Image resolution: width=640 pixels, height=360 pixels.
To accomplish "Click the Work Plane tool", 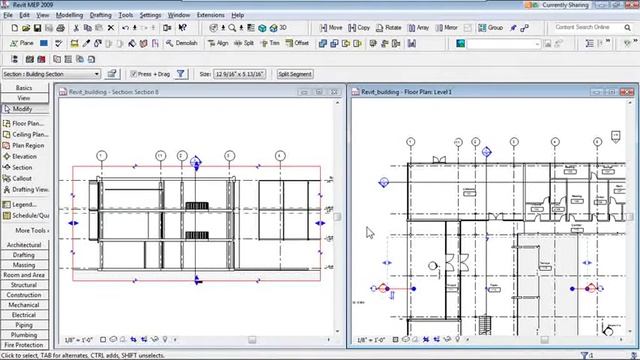I will pos(22,43).
